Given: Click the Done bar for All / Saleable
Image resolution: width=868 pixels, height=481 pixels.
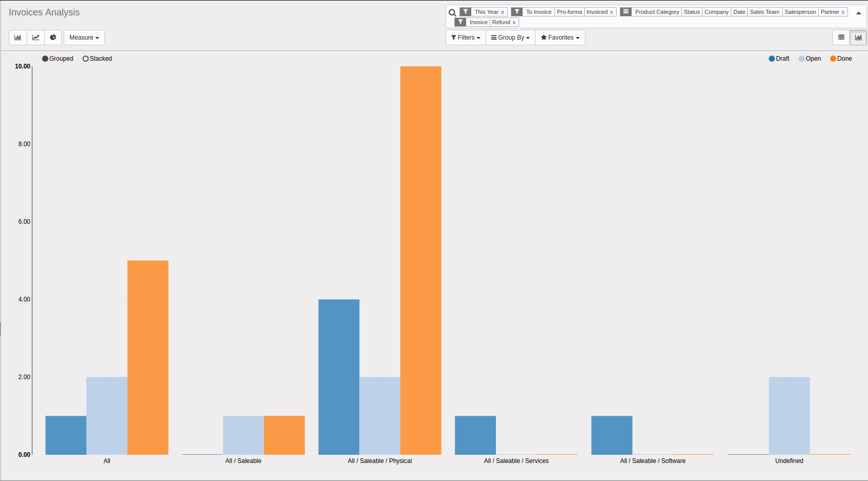Looking at the screenshot, I should pyautogui.click(x=284, y=435).
